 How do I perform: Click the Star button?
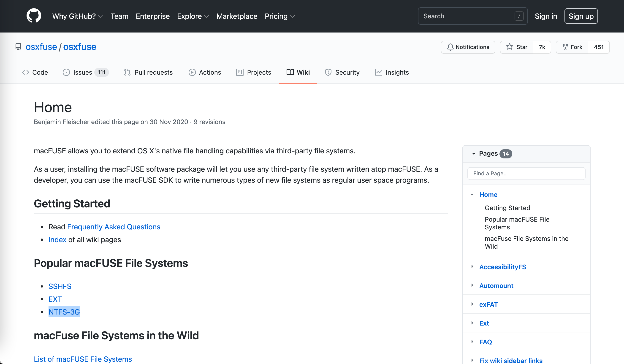[x=517, y=47]
